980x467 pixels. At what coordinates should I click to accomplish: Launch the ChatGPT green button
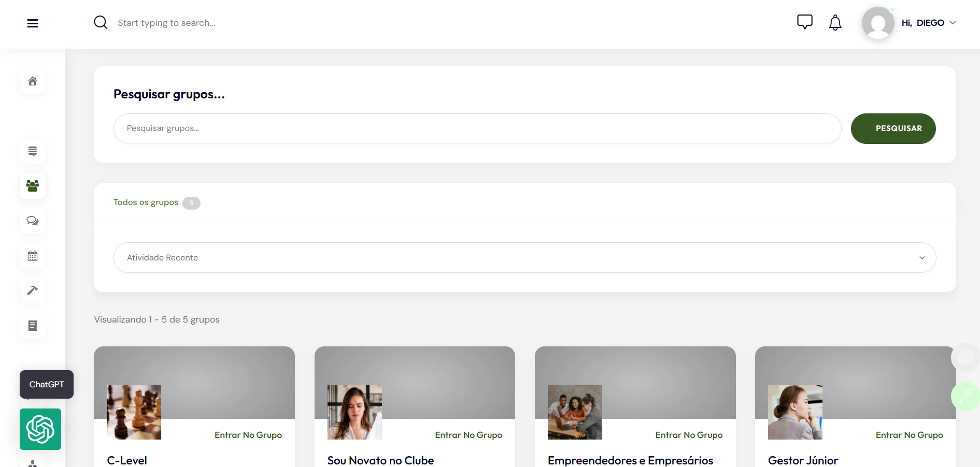point(40,429)
